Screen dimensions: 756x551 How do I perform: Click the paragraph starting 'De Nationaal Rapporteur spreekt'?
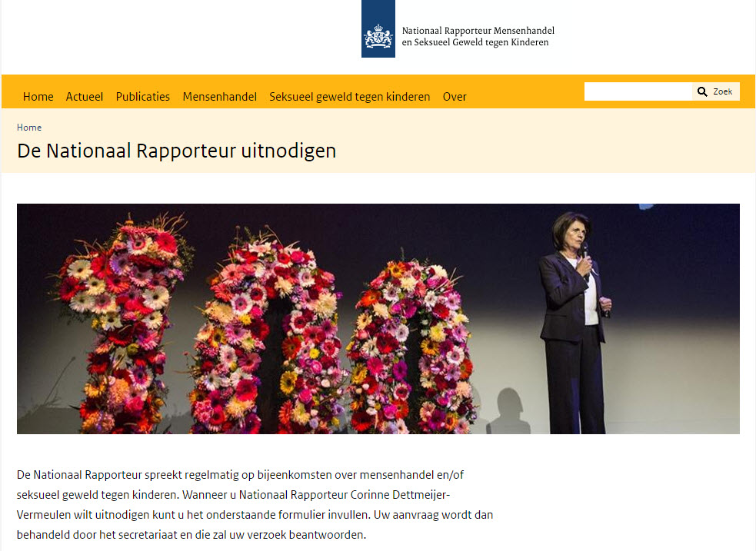point(255,505)
